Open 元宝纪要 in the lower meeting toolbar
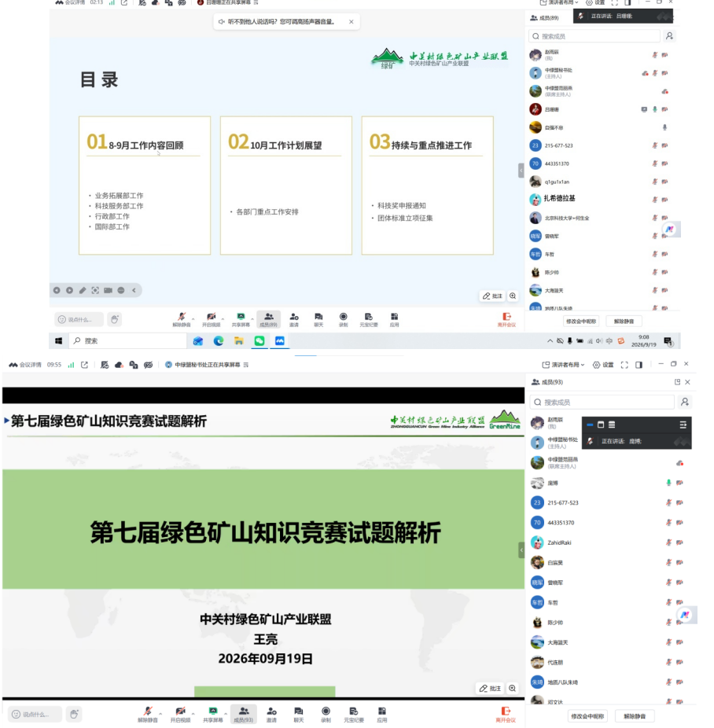Screen dimensions: 714x728 click(354, 714)
